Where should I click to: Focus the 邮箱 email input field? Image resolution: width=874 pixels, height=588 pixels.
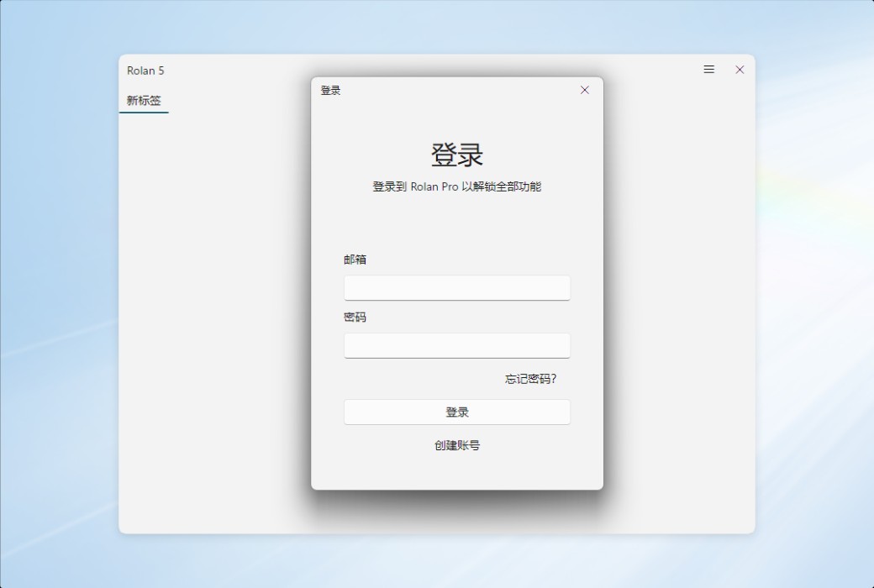coord(457,287)
